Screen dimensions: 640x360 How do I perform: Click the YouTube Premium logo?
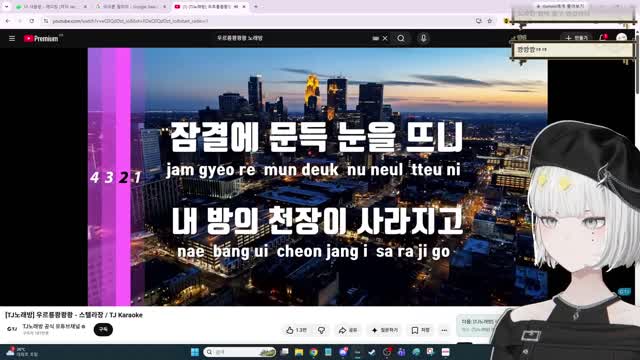coord(41,38)
